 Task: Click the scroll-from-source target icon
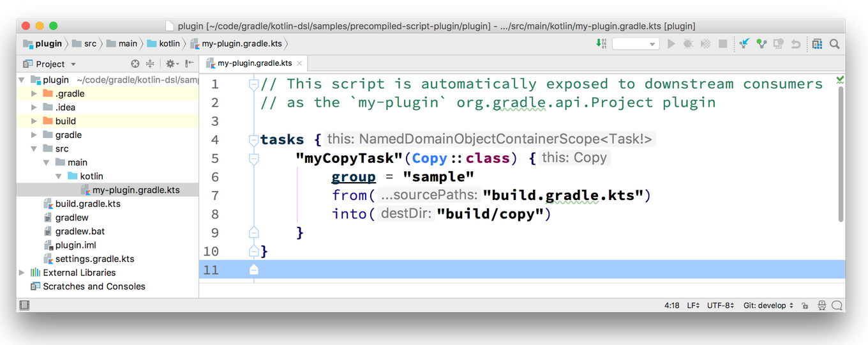coord(135,64)
